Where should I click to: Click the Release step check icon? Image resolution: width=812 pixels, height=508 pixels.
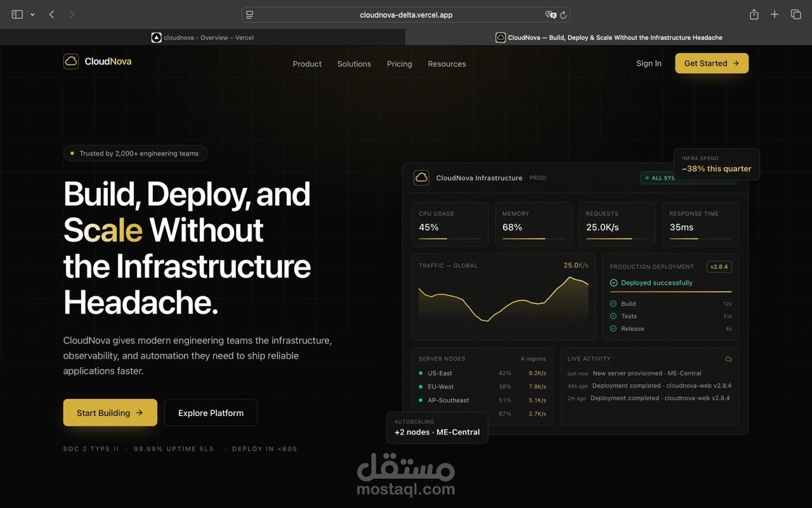613,329
